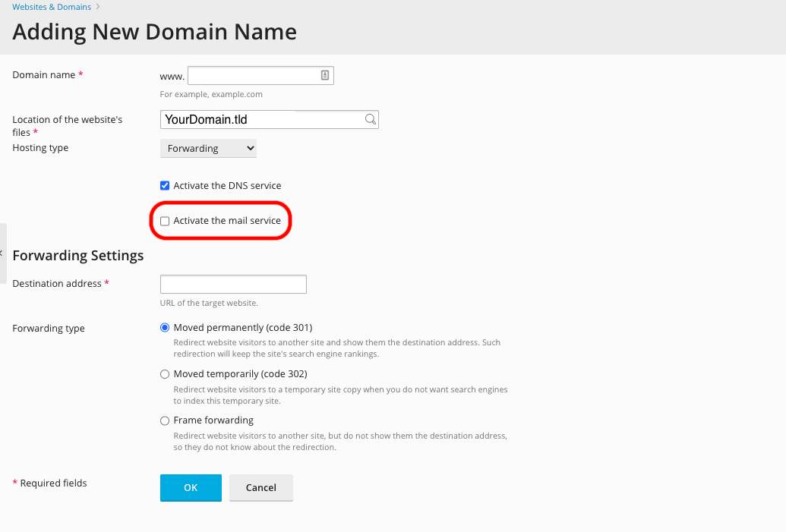
Task: Select Moved permanently (code 301) option
Action: (165, 328)
